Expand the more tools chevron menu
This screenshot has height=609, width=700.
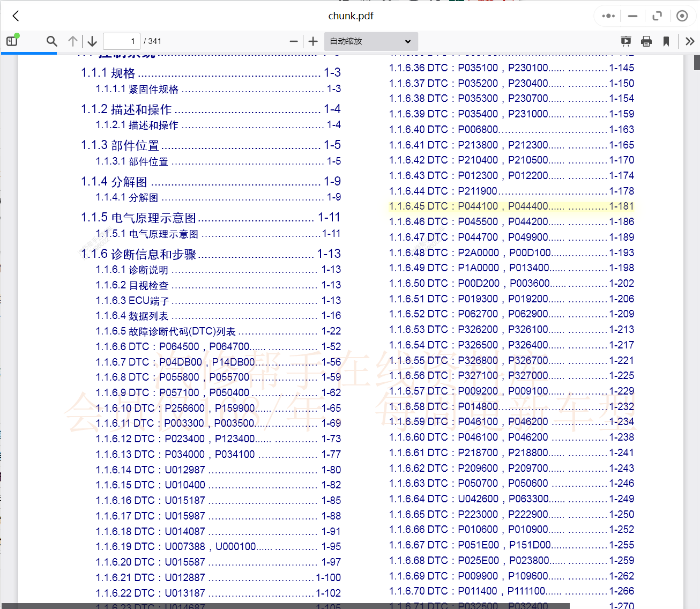tap(690, 41)
